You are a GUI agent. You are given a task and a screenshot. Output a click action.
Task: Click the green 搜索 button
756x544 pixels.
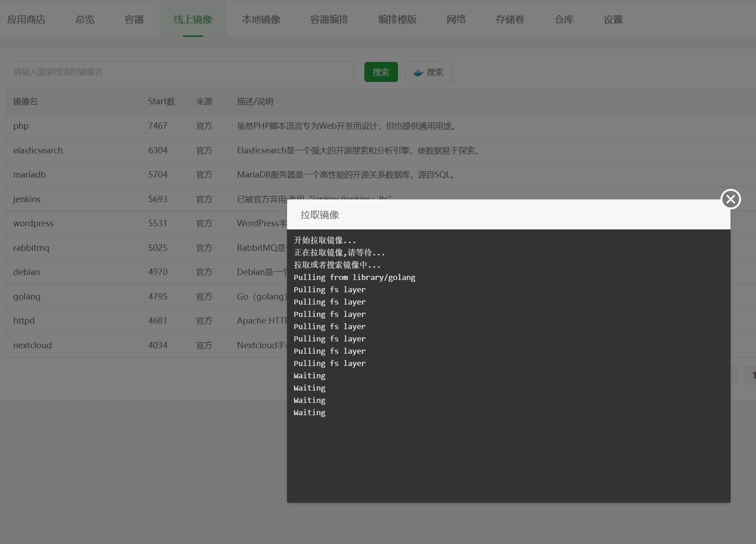381,72
